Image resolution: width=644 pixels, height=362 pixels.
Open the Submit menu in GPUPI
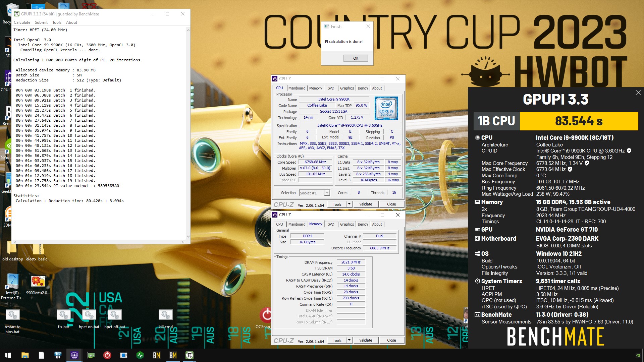click(41, 22)
